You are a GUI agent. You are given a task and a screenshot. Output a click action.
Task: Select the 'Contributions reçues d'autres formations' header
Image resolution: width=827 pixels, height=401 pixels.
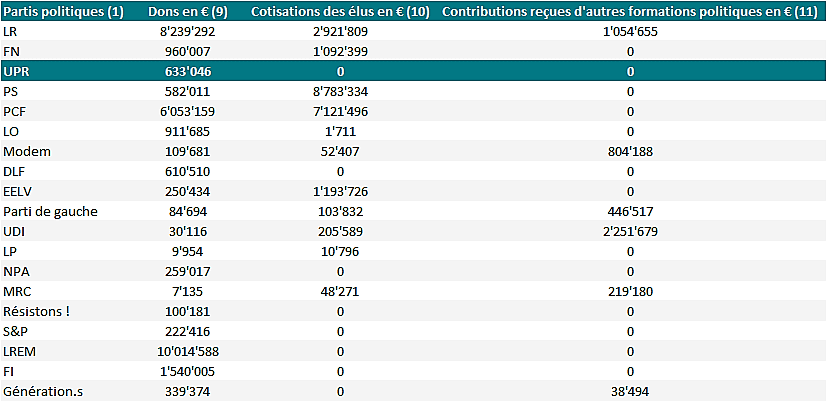point(630,11)
